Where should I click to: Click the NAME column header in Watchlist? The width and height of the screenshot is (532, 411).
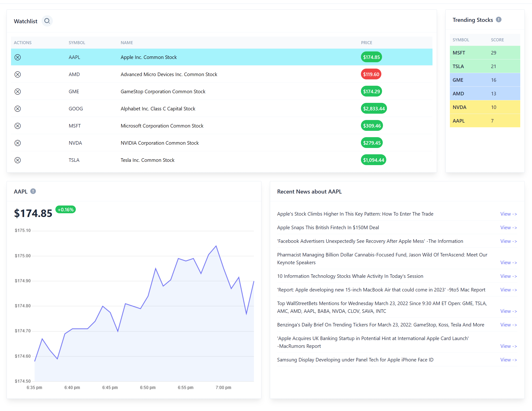point(127,43)
